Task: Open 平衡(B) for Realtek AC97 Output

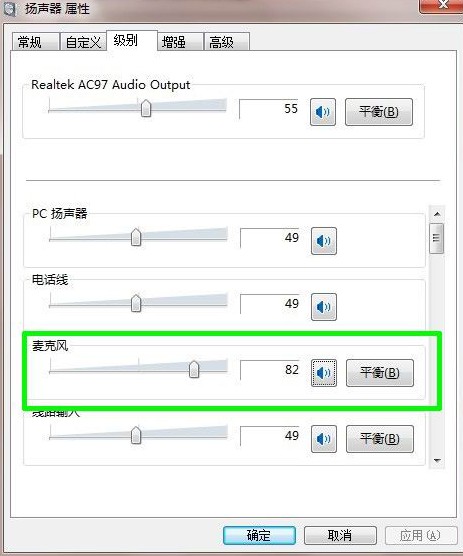Action: pyautogui.click(x=379, y=112)
